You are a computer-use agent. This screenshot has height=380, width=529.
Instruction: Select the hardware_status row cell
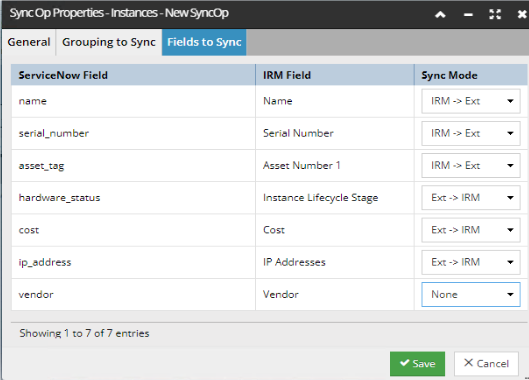point(133,197)
